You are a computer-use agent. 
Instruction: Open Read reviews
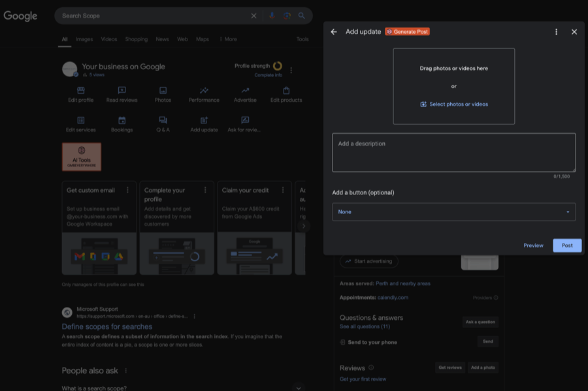pos(122,95)
